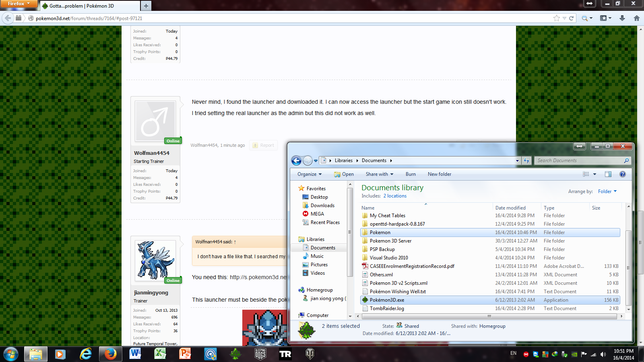This screenshot has width=644, height=362.
Task: Open the Wolfman4454 profile name link
Action: (x=152, y=153)
